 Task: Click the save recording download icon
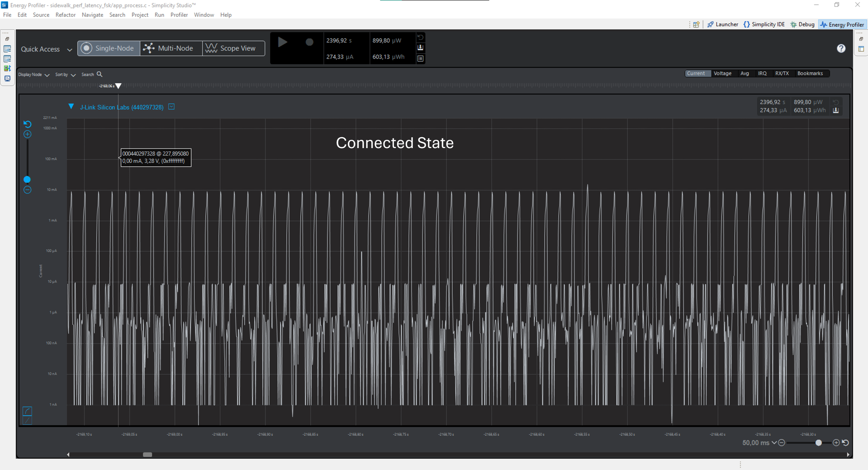point(420,47)
